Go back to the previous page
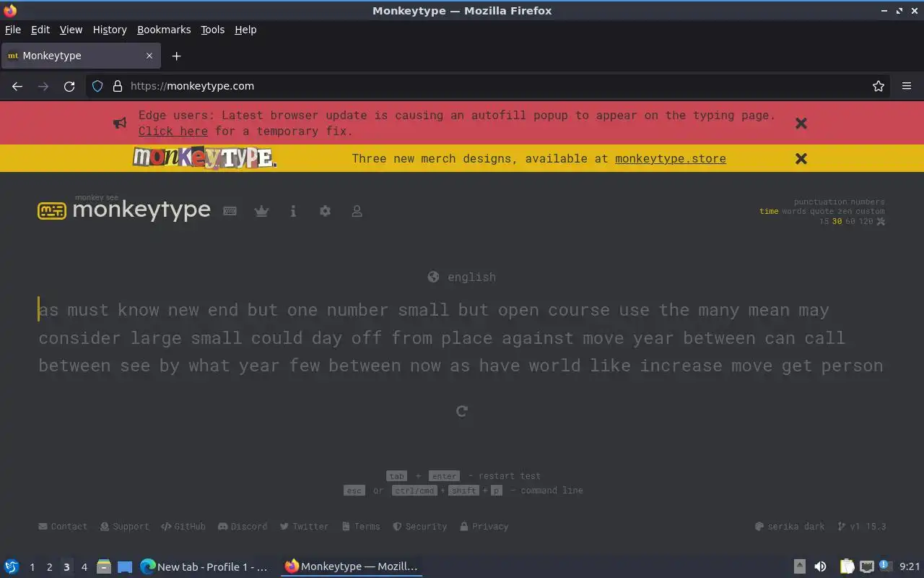Image resolution: width=924 pixels, height=578 pixels. pos(17,86)
